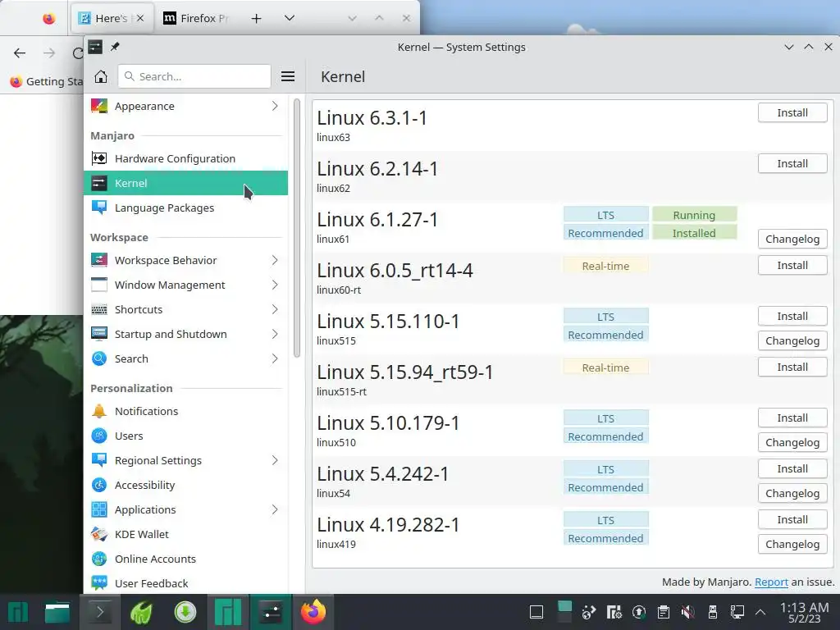Toggle the pin icon in title bar
Viewport: 840px width, 630px height.
(x=115, y=47)
